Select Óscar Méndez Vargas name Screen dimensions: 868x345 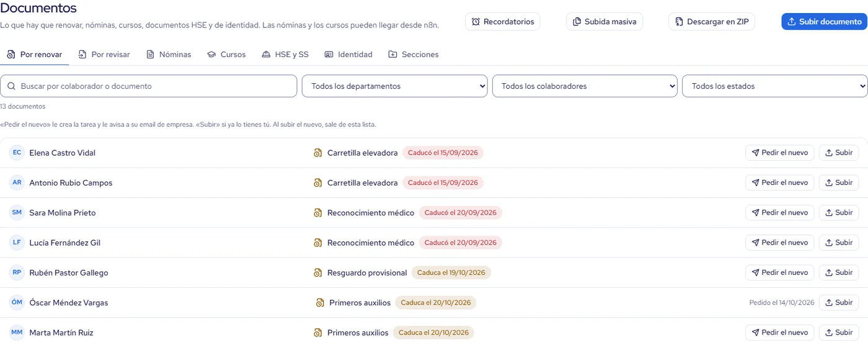(69, 303)
